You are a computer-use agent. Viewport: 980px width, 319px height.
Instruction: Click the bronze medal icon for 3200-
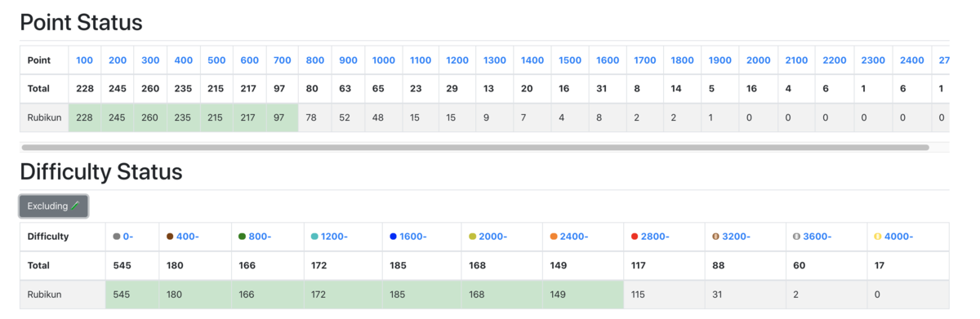tap(715, 237)
